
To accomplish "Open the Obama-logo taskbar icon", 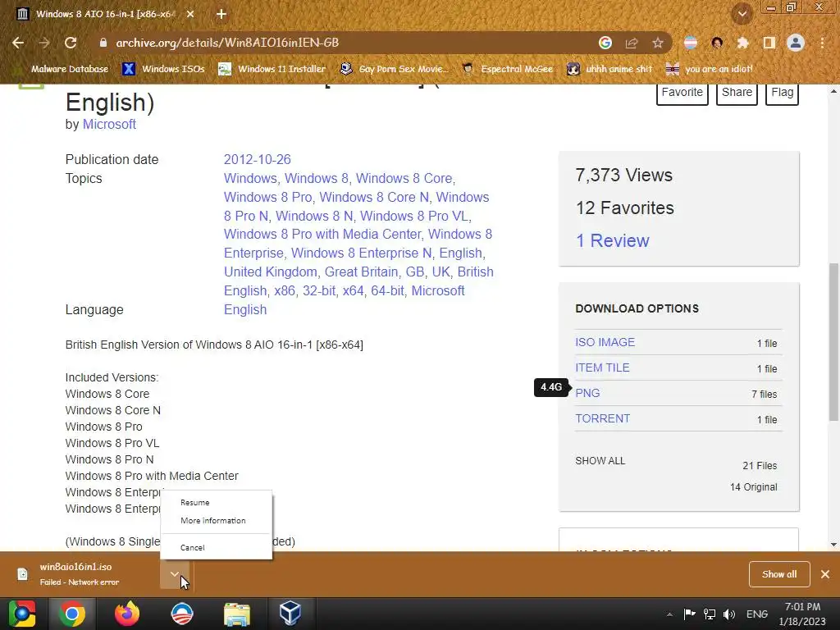I will [182, 614].
